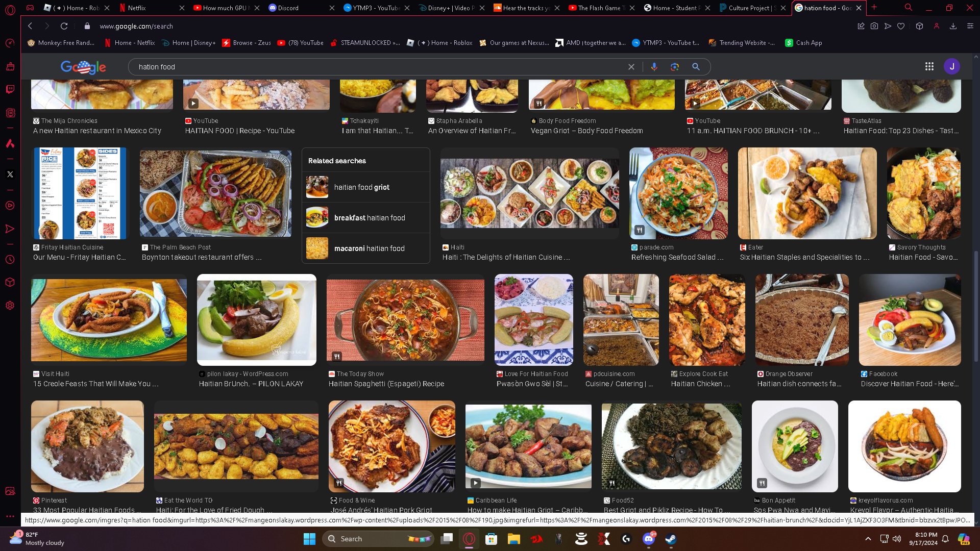Open Twitch in the Opera sidebar
Screen dimensions: 980x551
click(10, 89)
